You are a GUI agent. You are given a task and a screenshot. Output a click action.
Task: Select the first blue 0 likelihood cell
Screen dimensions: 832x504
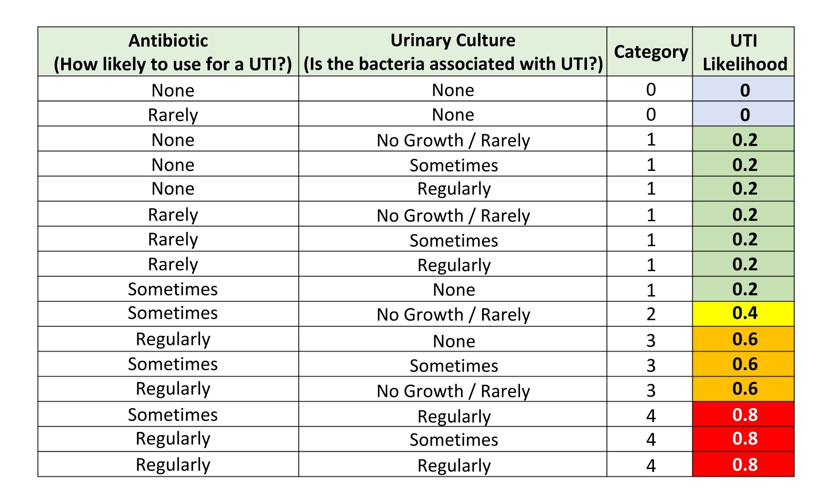click(x=743, y=89)
